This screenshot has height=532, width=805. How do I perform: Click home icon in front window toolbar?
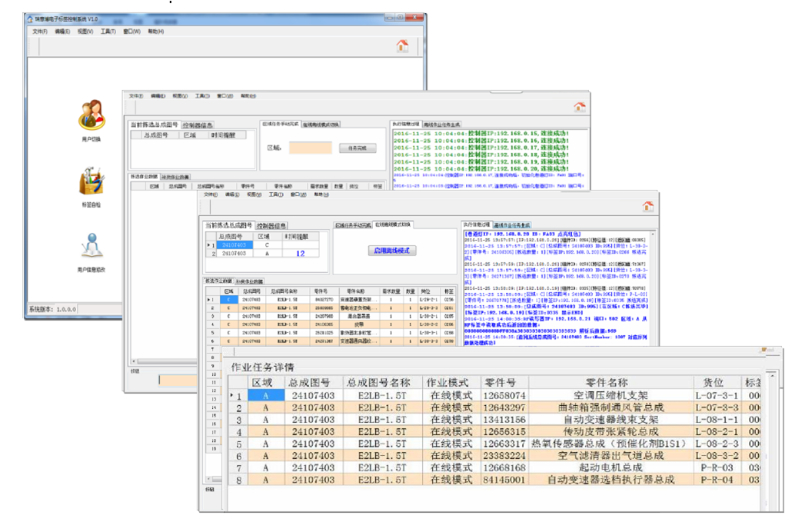(647, 206)
